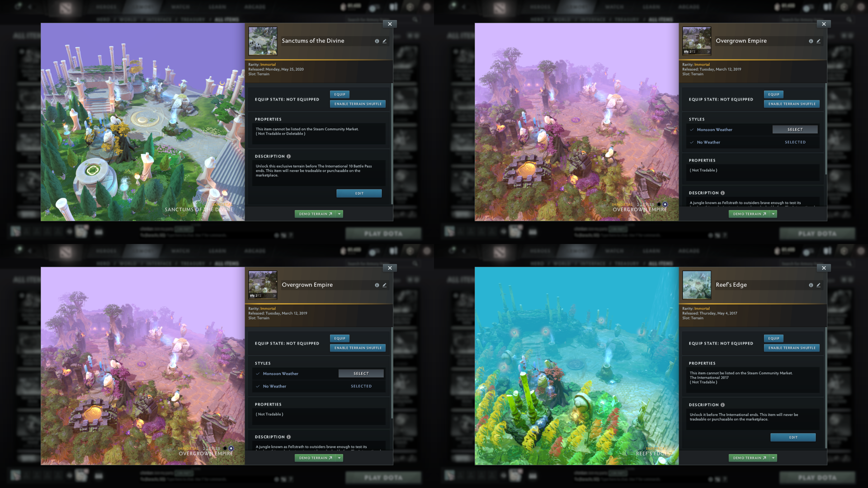Viewport: 868px width, 488px height.
Task: Click Edit button in Sanctums of the Divine dialog
Action: tap(359, 193)
